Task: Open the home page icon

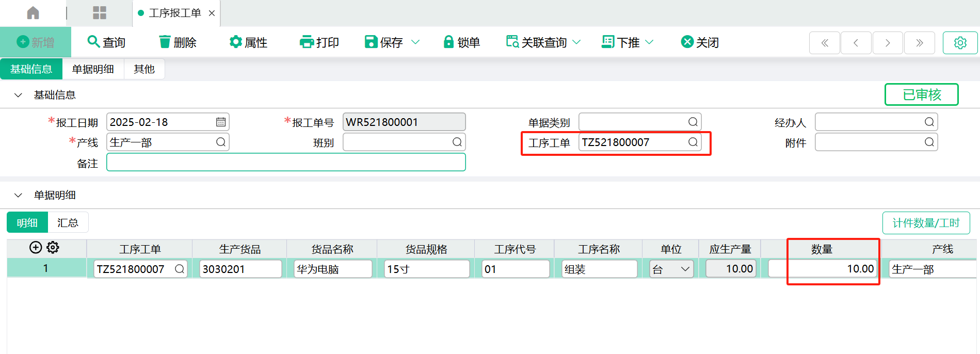Action: point(33,13)
